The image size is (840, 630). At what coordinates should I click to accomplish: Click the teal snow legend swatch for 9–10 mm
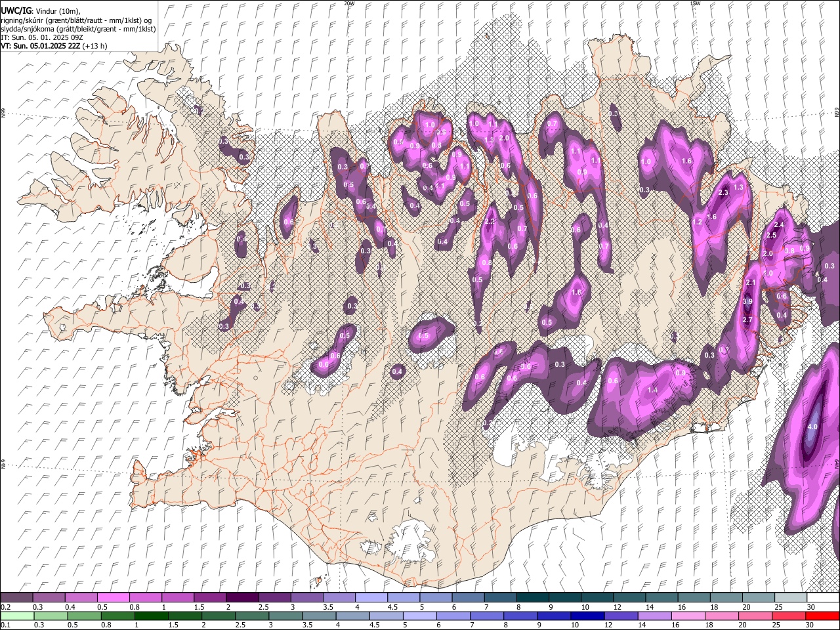point(564,598)
